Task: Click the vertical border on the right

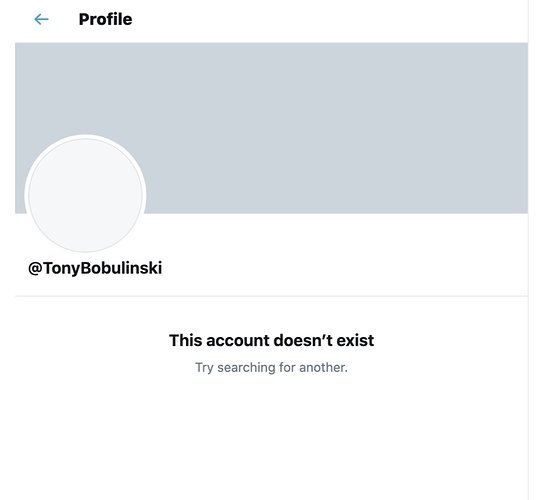Action: pyautogui.click(x=528, y=250)
